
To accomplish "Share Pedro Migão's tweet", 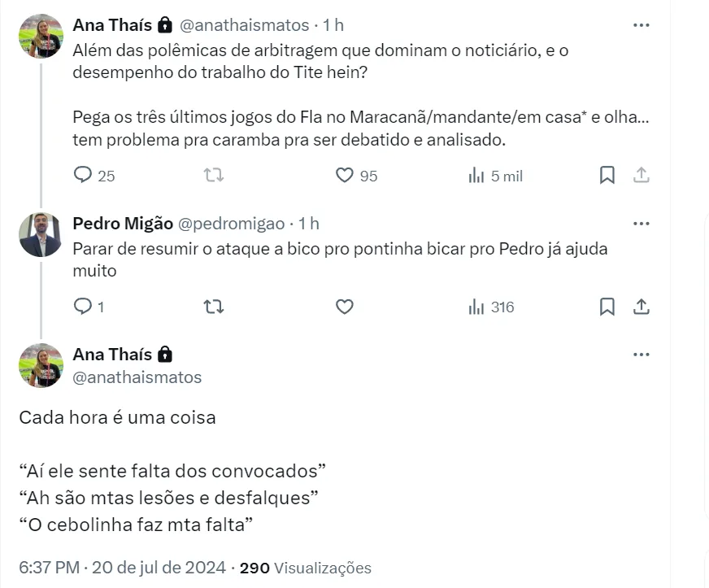I will 641,307.
